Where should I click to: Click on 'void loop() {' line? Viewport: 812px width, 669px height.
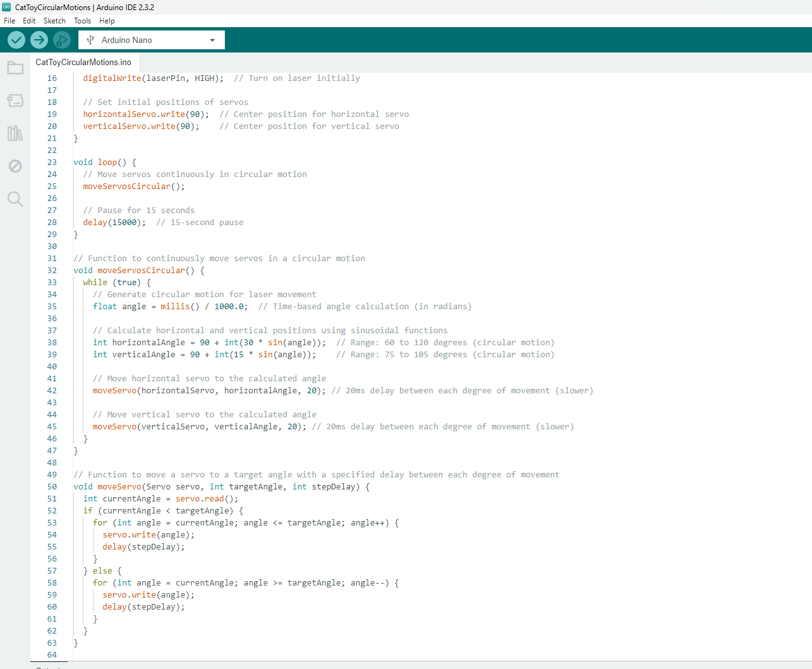[x=104, y=163]
